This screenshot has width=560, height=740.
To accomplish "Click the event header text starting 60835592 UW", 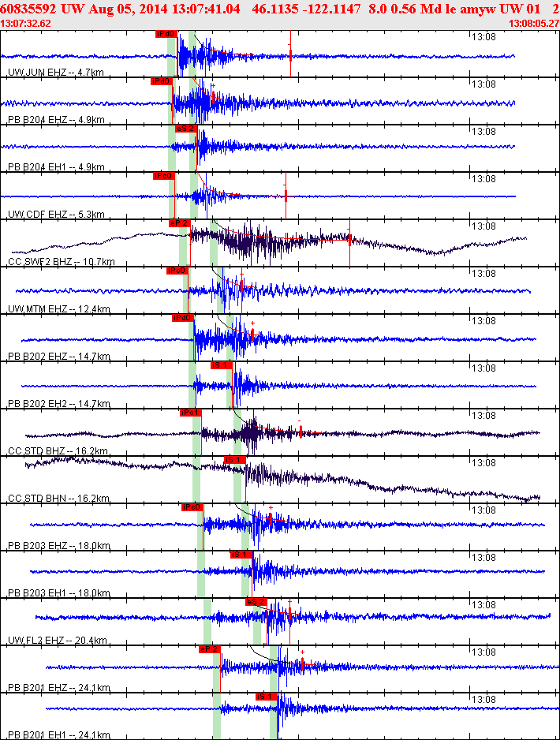I will [279, 9].
